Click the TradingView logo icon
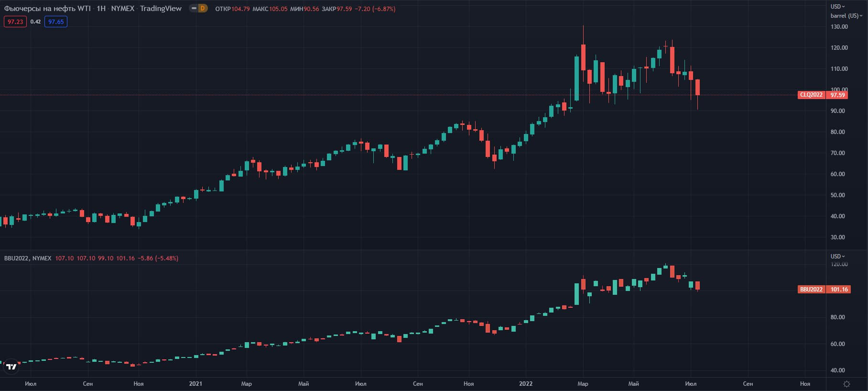 click(x=11, y=367)
